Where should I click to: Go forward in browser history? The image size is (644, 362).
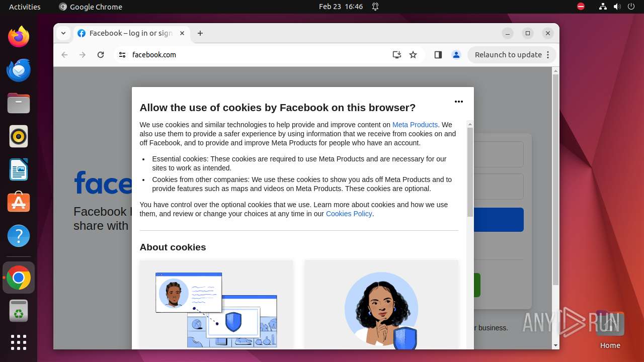pyautogui.click(x=83, y=55)
